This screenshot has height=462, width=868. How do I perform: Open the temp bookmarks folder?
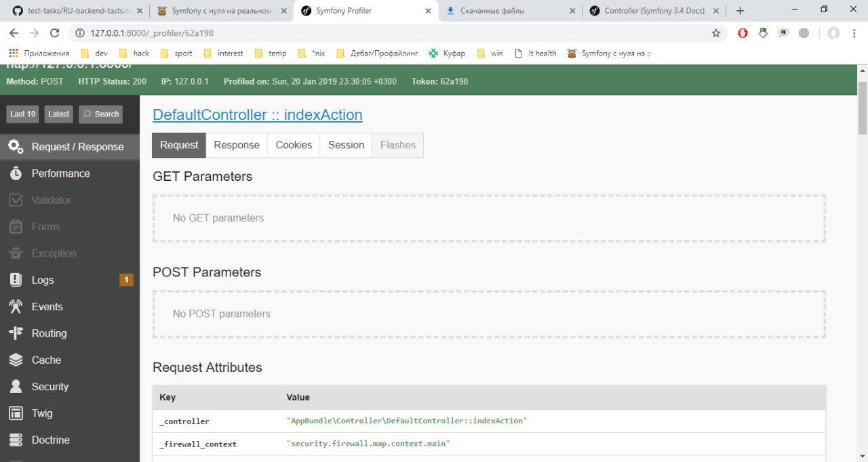[x=271, y=53]
